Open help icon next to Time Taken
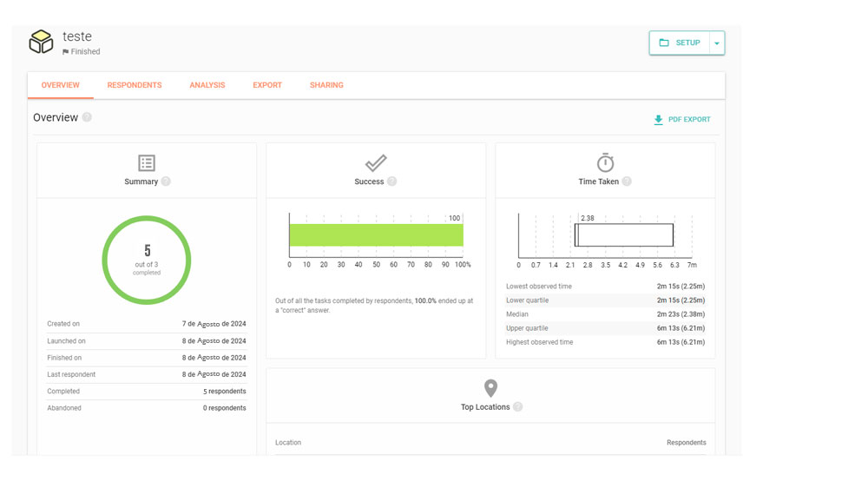 click(627, 181)
